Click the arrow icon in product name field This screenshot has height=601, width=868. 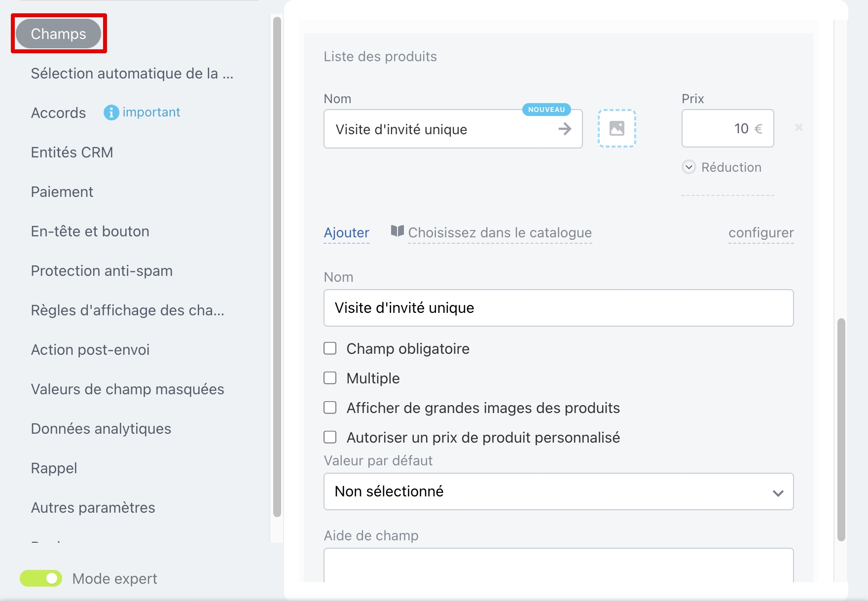(x=565, y=129)
